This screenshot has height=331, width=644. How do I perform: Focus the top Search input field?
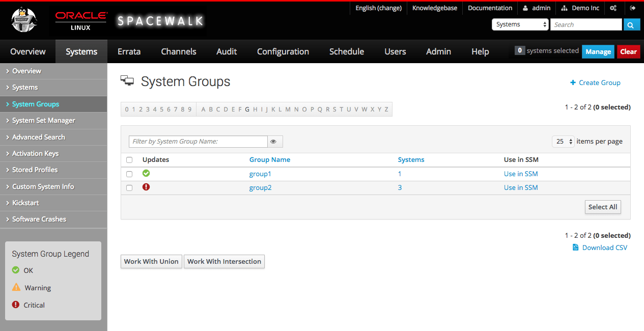click(x=586, y=24)
